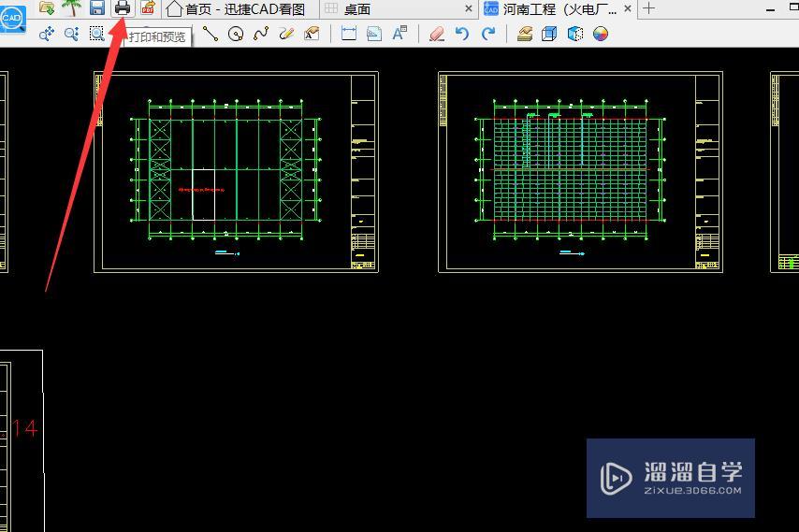The width and height of the screenshot is (799, 532).
Task: Click the eraser tool icon
Action: click(436, 34)
